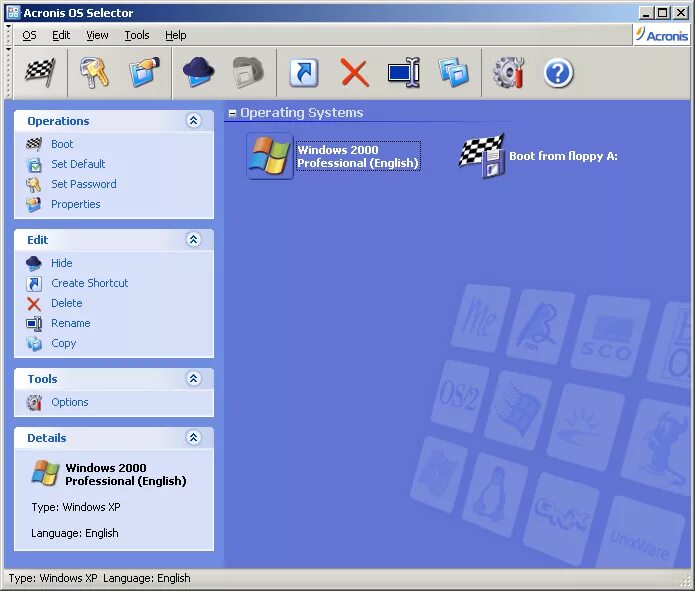Open the OS menu
This screenshot has height=591, width=695.
29,35
